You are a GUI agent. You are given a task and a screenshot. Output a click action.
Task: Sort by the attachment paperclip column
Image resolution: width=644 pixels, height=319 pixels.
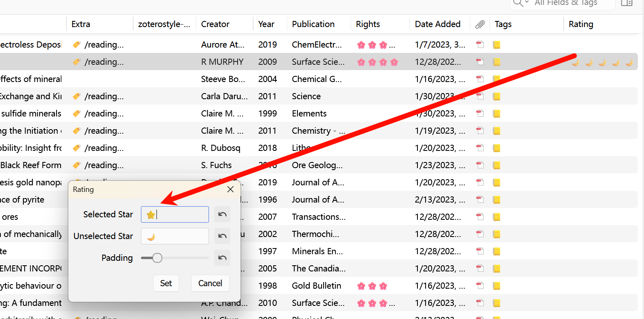(x=480, y=25)
